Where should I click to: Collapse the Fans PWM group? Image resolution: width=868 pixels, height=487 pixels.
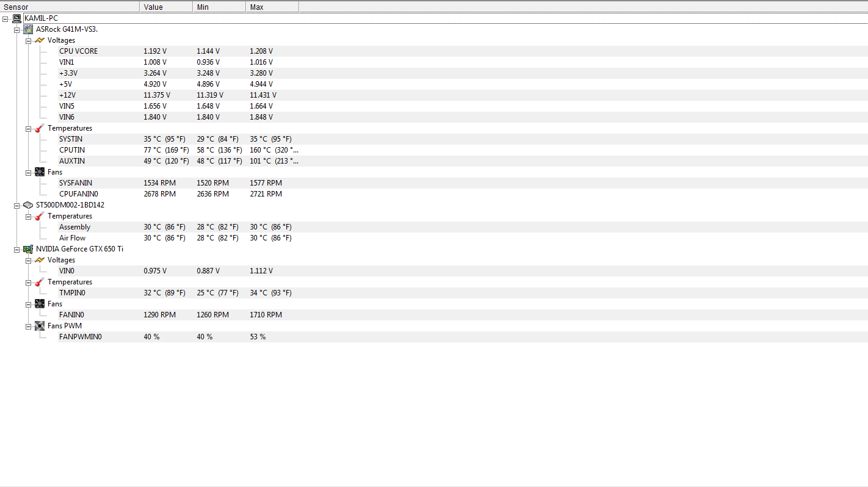click(29, 326)
